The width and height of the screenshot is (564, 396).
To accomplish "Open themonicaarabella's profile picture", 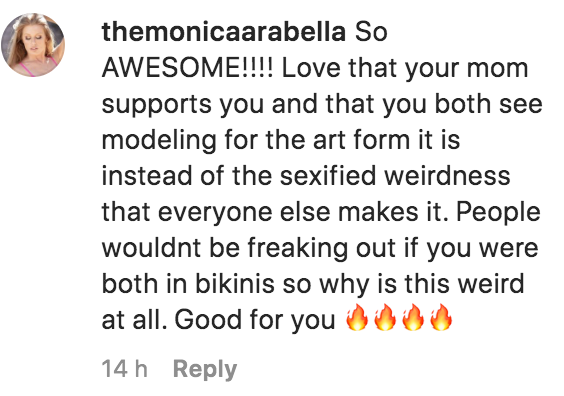I will pyautogui.click(x=33, y=45).
